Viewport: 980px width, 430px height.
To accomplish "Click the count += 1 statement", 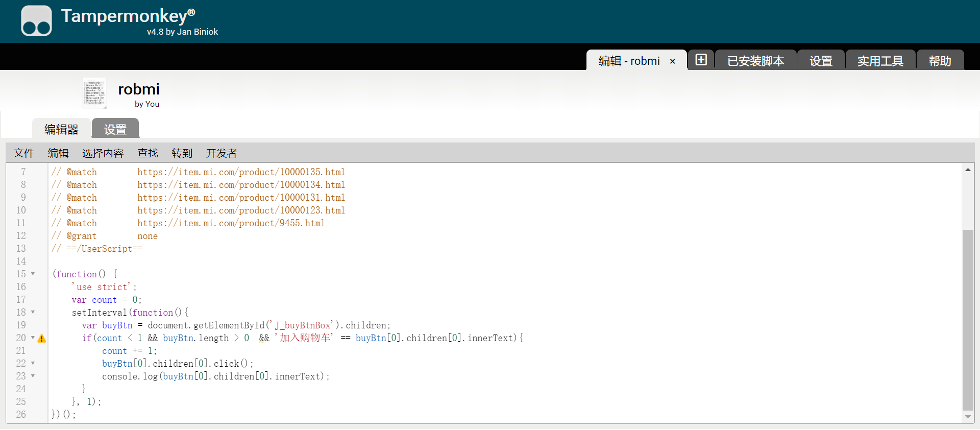I will pyautogui.click(x=130, y=351).
